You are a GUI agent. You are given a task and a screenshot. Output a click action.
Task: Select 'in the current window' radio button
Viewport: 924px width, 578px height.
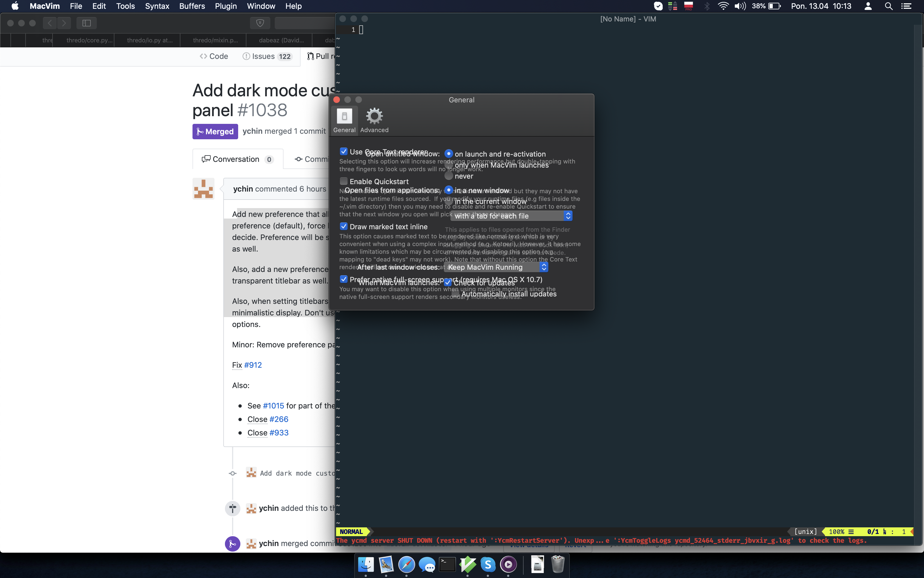pos(449,201)
